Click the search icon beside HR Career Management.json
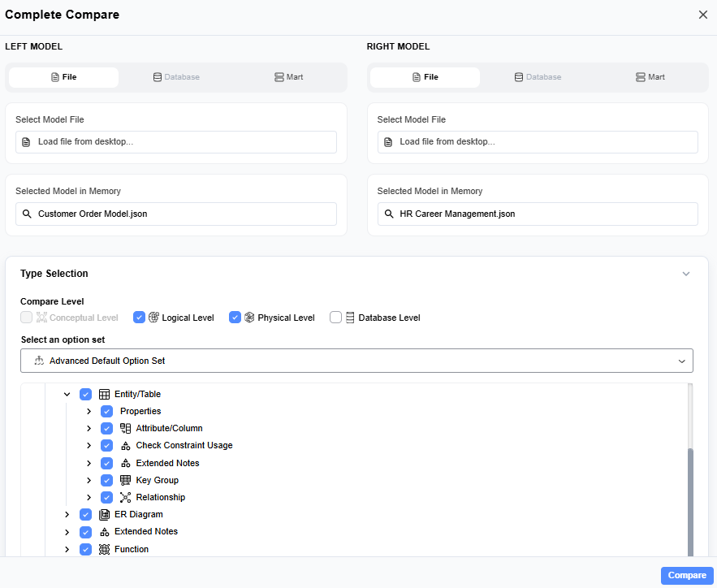This screenshot has height=588, width=717. [389, 214]
